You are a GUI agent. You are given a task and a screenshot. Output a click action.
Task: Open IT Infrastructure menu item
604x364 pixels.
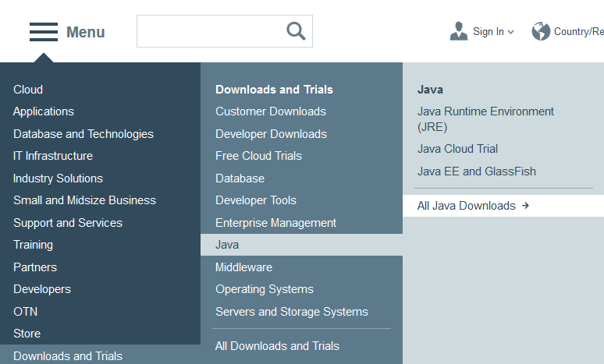tap(53, 156)
